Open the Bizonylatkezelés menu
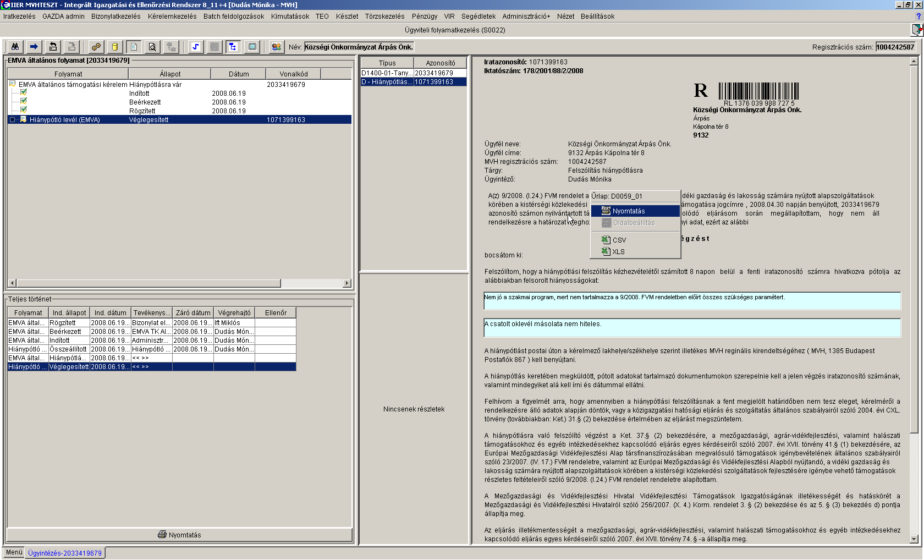This screenshot has width=924, height=560. tap(116, 17)
